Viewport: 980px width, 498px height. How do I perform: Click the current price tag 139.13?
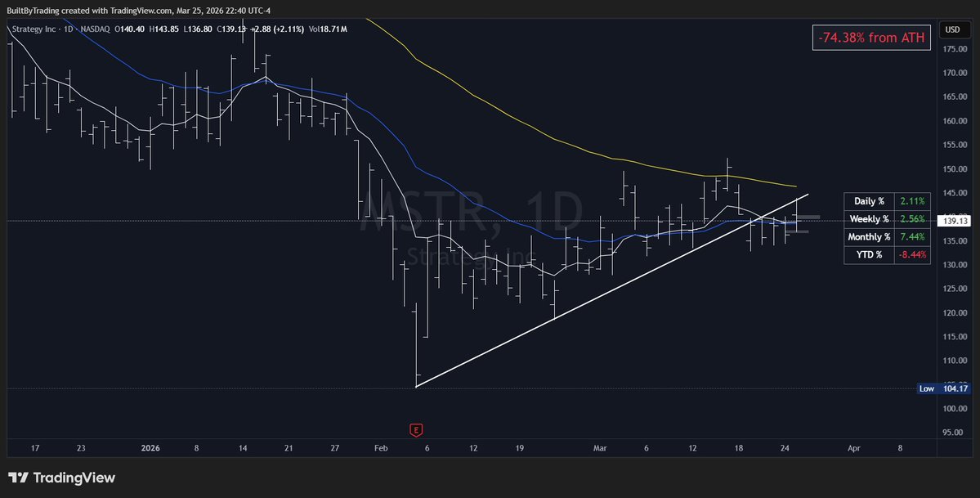point(955,221)
